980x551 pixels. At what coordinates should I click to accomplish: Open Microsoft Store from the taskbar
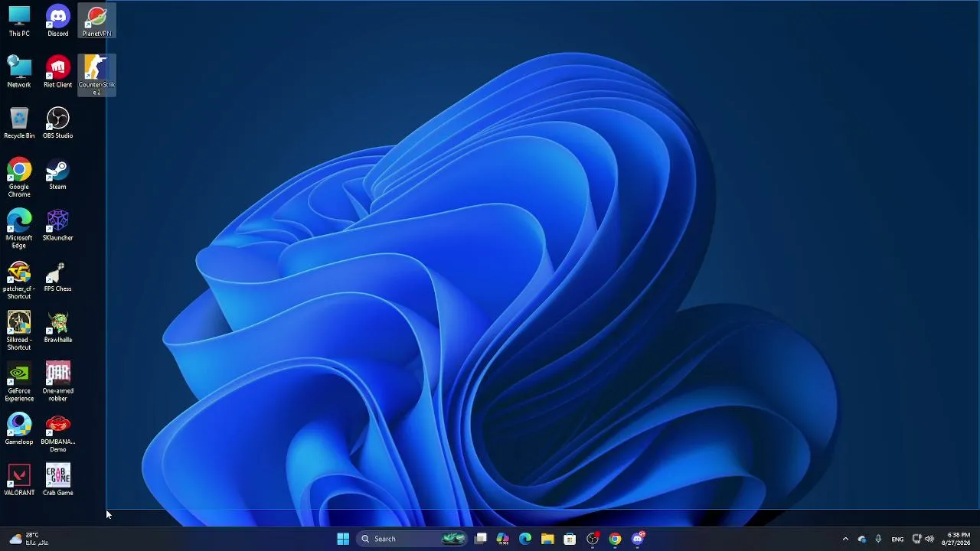click(x=570, y=539)
